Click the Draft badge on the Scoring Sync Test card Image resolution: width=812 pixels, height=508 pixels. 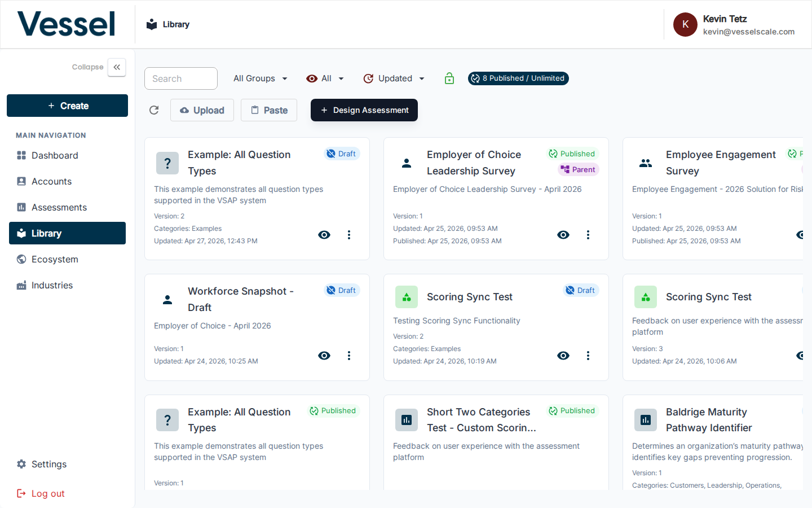pyautogui.click(x=581, y=290)
